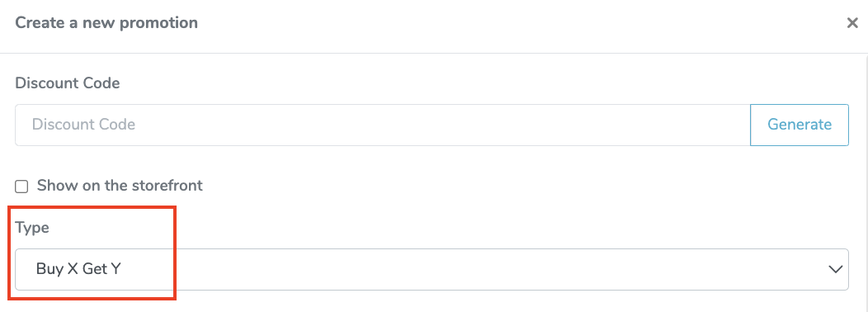Click the Discount Code field label
The height and width of the screenshot is (312, 868).
(68, 83)
